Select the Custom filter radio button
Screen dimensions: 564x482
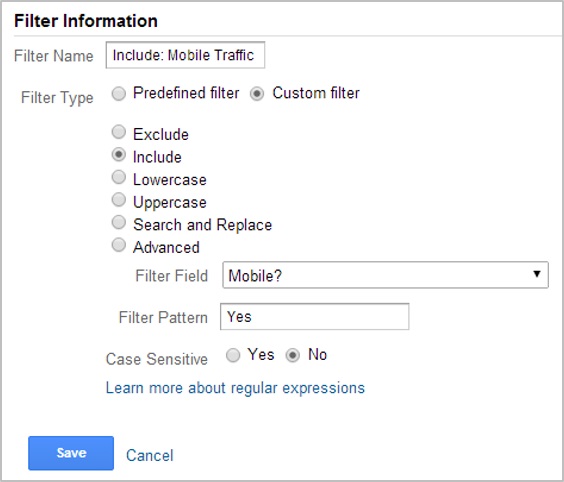257,94
